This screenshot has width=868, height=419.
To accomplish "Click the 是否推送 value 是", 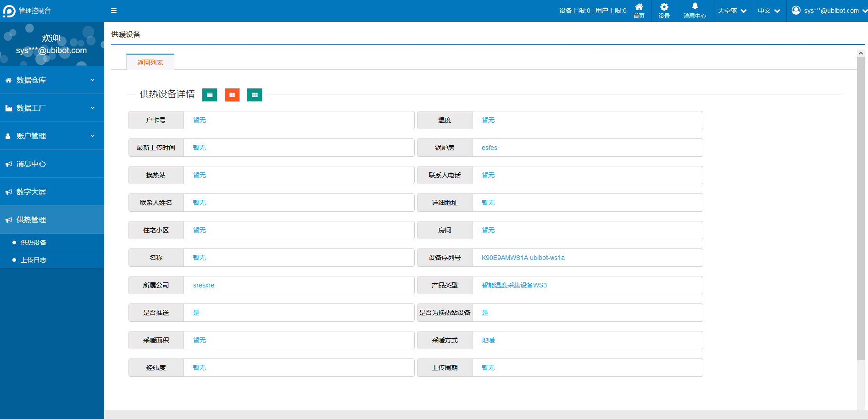I will tap(196, 313).
